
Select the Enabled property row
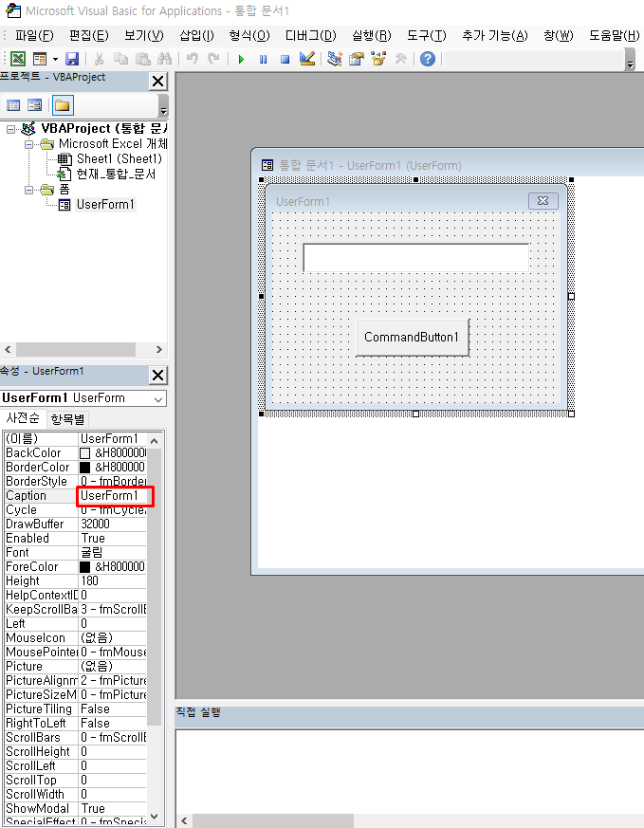75,538
